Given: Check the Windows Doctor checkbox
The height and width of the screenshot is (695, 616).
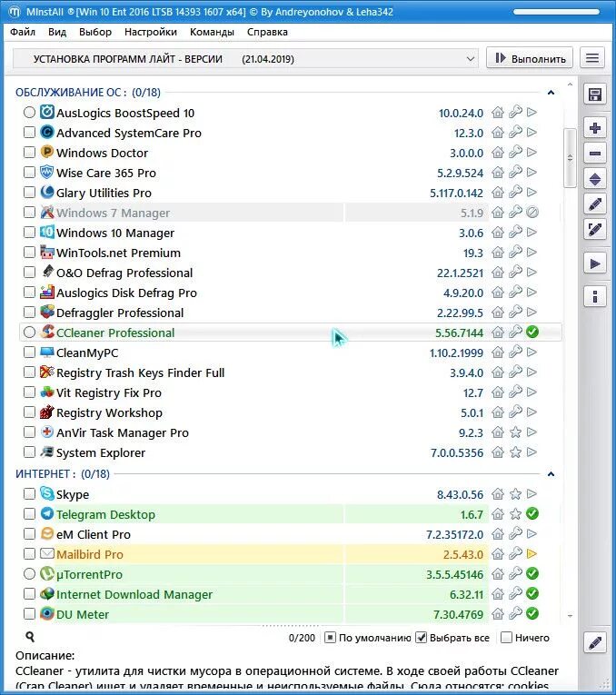Looking at the screenshot, I should [x=29, y=153].
